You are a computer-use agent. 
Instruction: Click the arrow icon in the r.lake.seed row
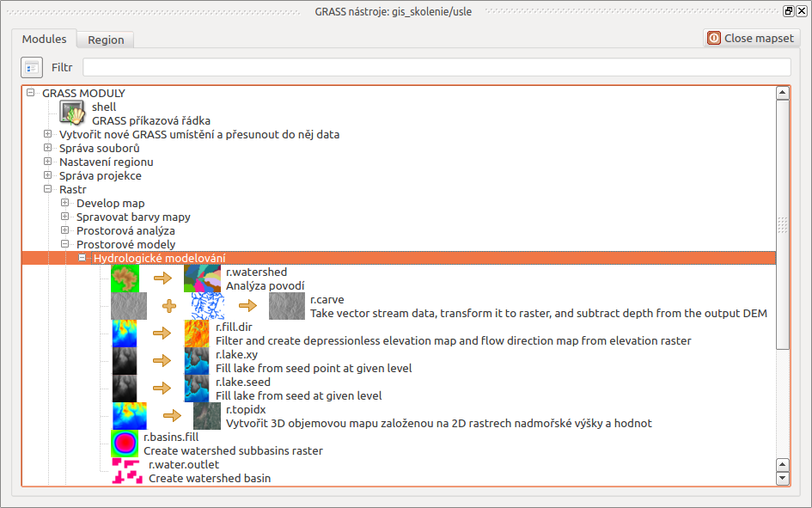pos(162,388)
